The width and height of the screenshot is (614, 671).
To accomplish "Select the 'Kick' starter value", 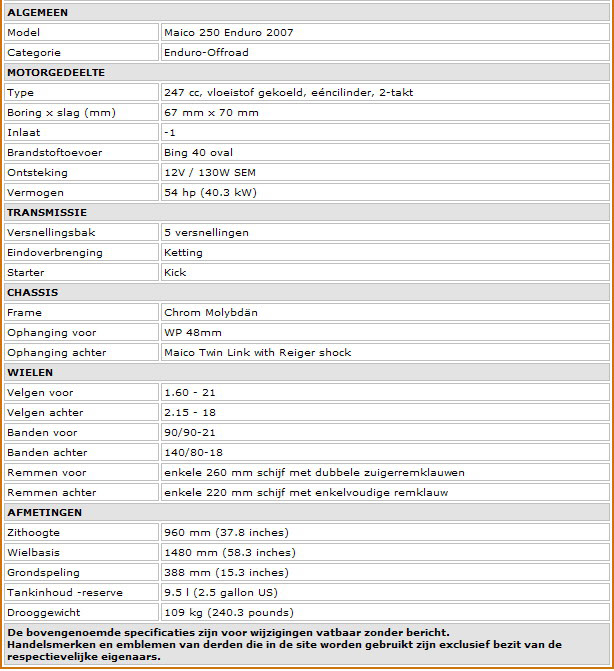I will (x=175, y=273).
